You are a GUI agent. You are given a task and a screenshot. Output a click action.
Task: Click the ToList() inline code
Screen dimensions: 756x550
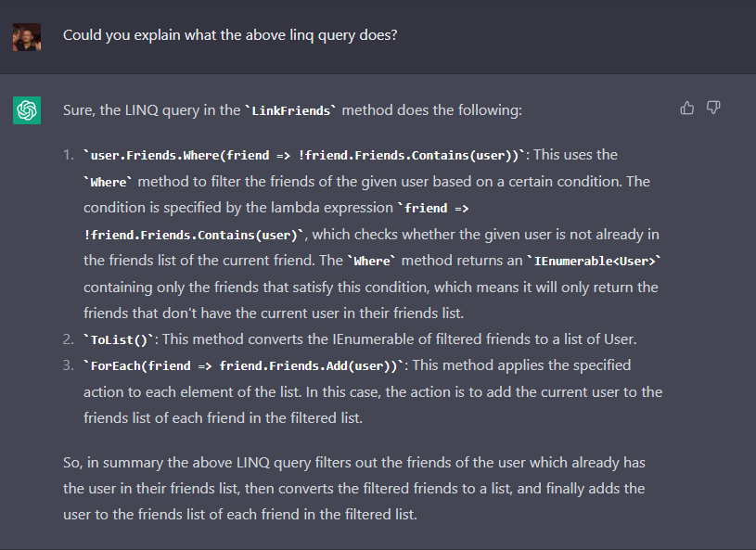click(119, 339)
